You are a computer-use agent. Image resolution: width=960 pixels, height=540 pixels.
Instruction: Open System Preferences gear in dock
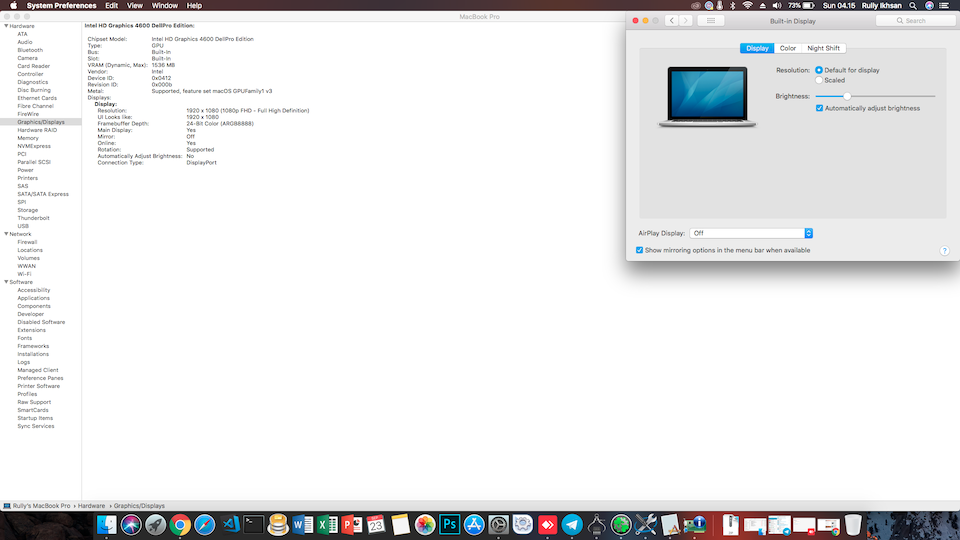[498, 525]
